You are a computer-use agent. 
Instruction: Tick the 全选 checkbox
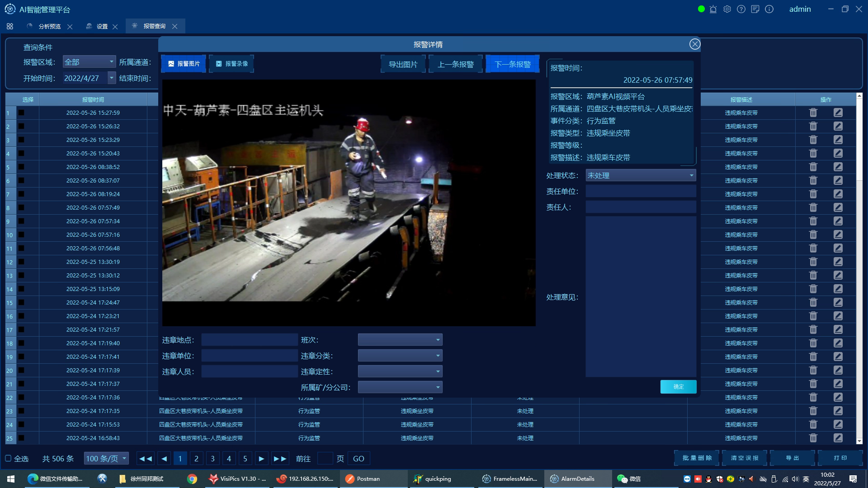8,458
